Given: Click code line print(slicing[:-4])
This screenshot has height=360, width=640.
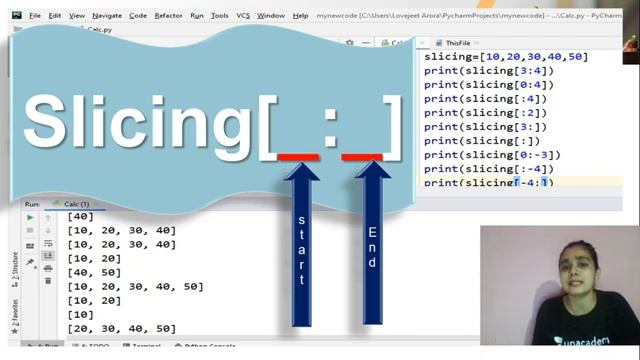Looking at the screenshot, I should point(489,169).
